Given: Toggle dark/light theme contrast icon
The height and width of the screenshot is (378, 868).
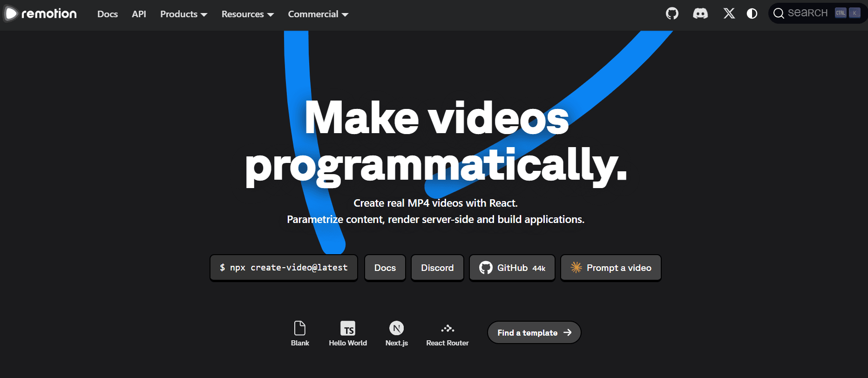Looking at the screenshot, I should coord(752,13).
